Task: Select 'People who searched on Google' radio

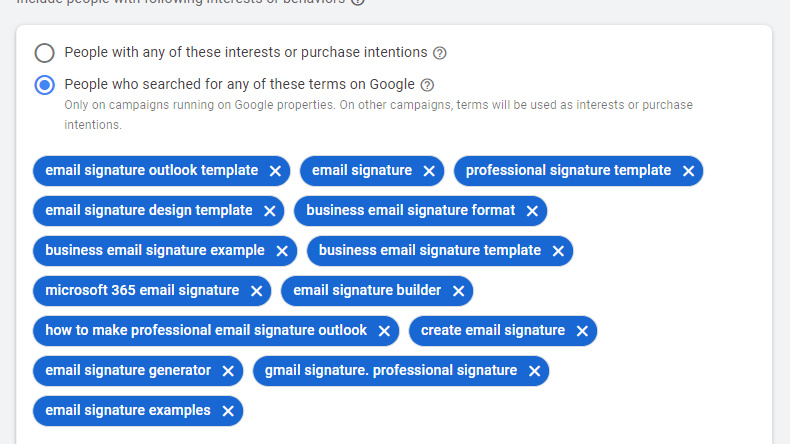Action: 45,85
